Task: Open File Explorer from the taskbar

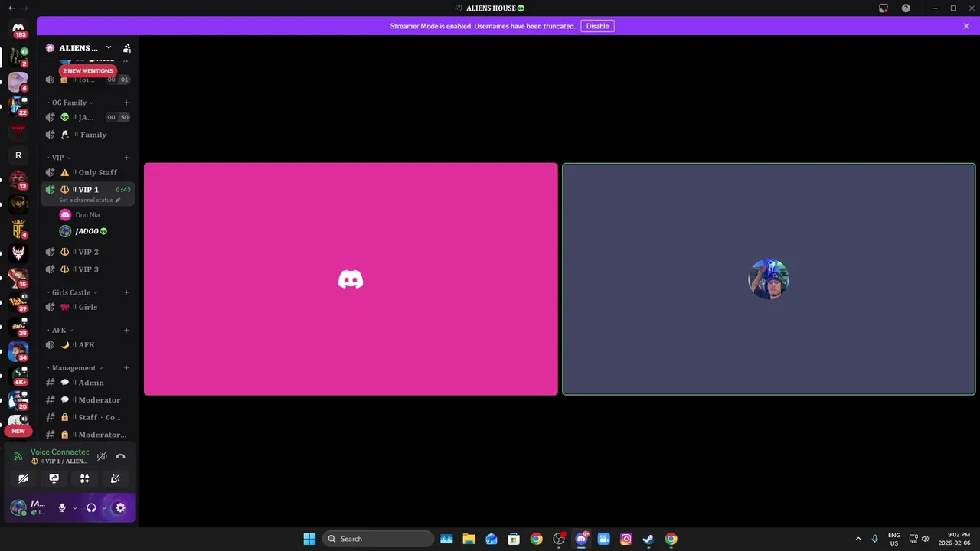Action: (469, 539)
